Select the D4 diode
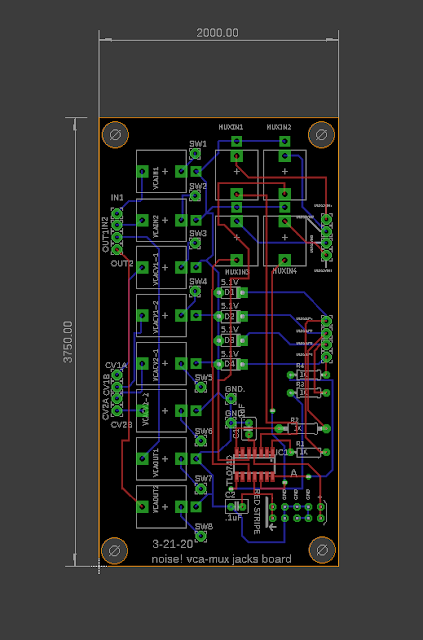This screenshot has width=423, height=640. [231, 364]
